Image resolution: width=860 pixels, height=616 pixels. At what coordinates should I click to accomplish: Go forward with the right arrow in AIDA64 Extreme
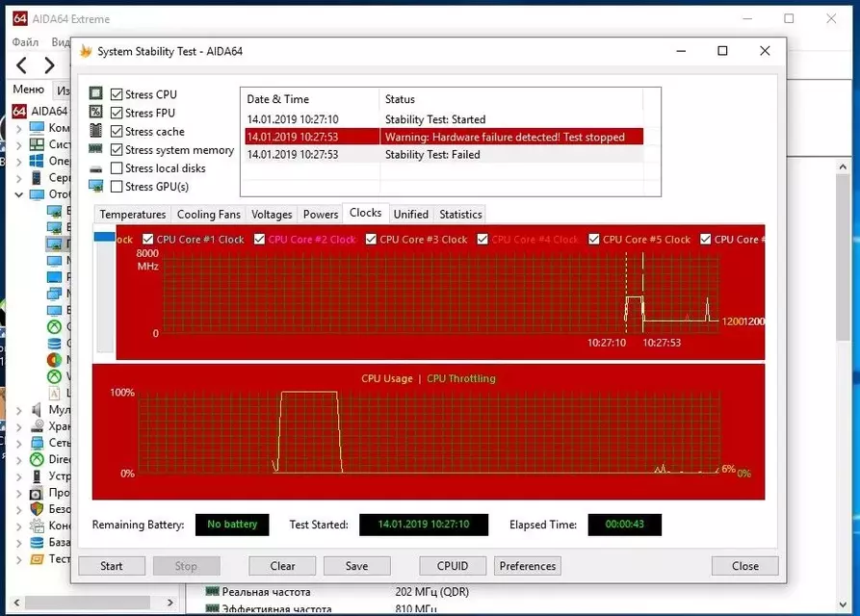(x=49, y=65)
